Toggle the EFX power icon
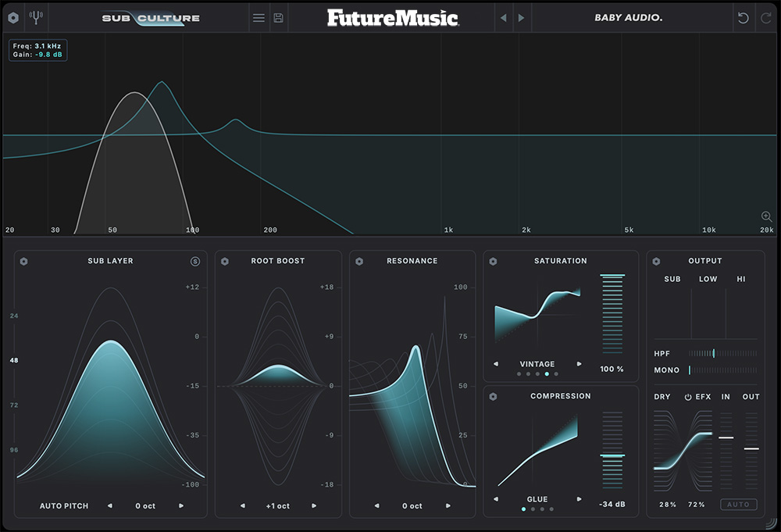The image size is (781, 532). tap(688, 397)
